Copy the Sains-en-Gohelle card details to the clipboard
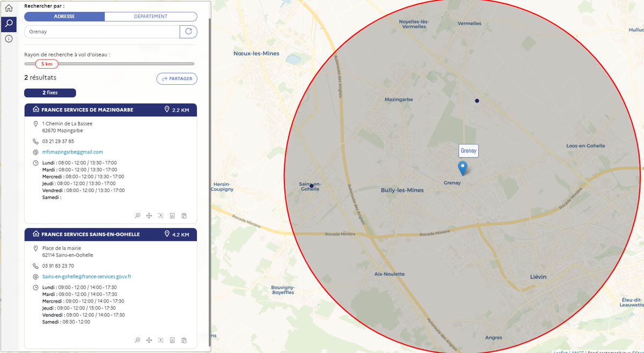This screenshot has height=353, width=644. pos(184,340)
